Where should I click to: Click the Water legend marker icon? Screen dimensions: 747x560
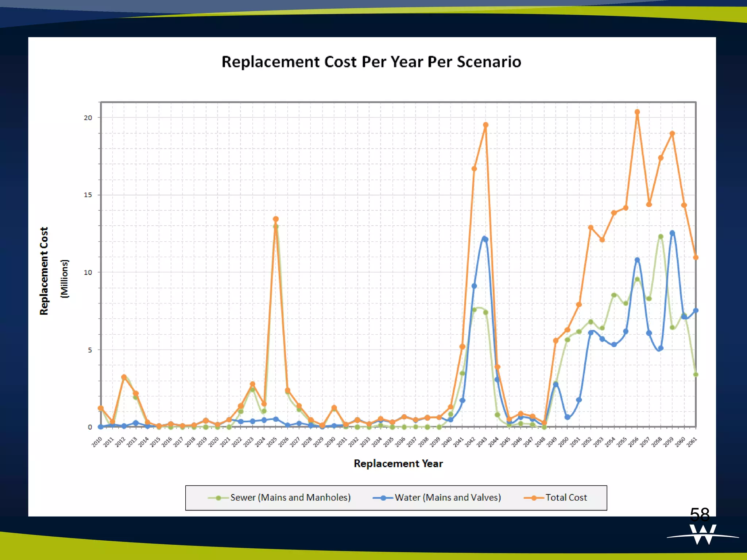point(383,498)
